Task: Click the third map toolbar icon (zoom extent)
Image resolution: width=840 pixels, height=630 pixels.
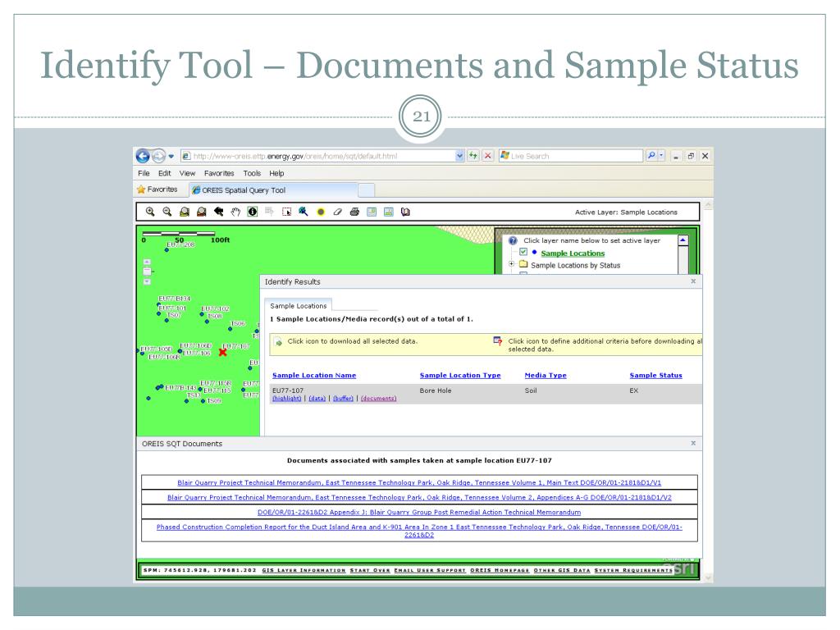Action: click(185, 212)
